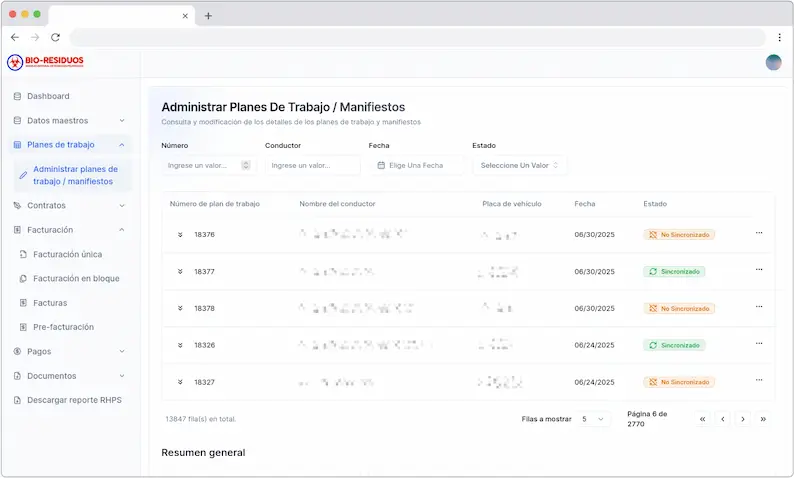Click the BIO-RESIDUOS logo
The image size is (794, 478).
[x=46, y=62]
